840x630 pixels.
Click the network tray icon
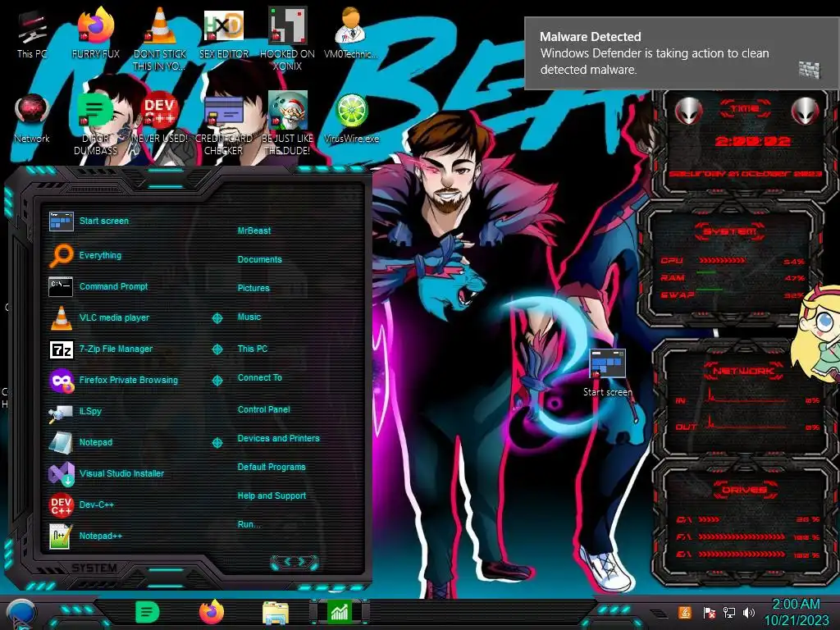point(729,612)
